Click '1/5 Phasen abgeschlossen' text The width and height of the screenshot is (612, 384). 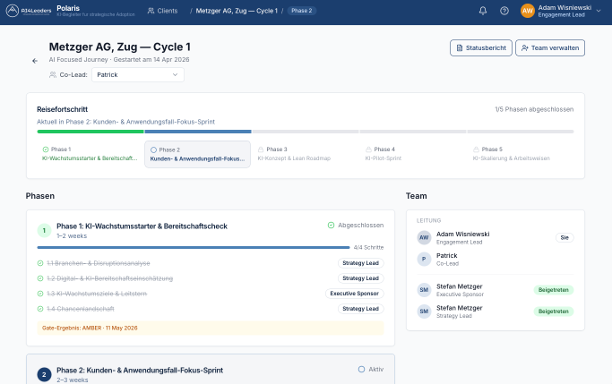(534, 109)
